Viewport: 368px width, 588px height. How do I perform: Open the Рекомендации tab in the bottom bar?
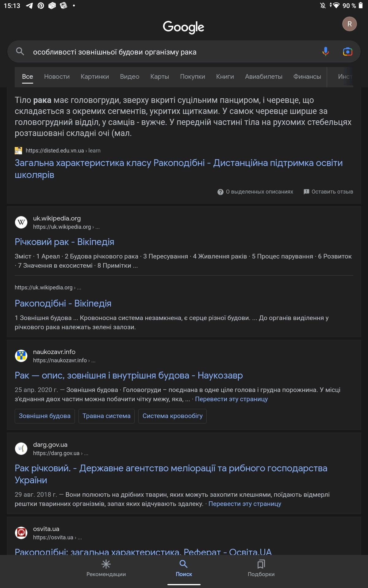point(106,568)
